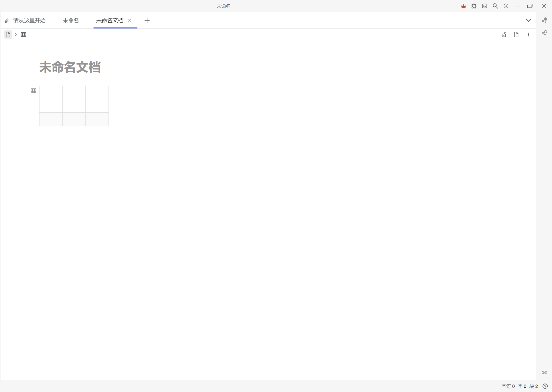Toggle light/dark theme with sun icon

pyautogui.click(x=506, y=6)
